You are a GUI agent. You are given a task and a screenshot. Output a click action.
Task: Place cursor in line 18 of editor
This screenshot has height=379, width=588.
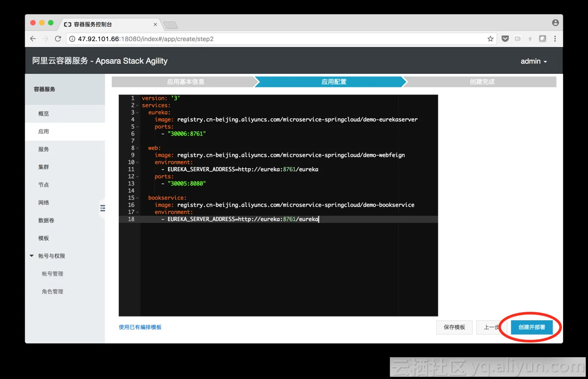pos(289,219)
